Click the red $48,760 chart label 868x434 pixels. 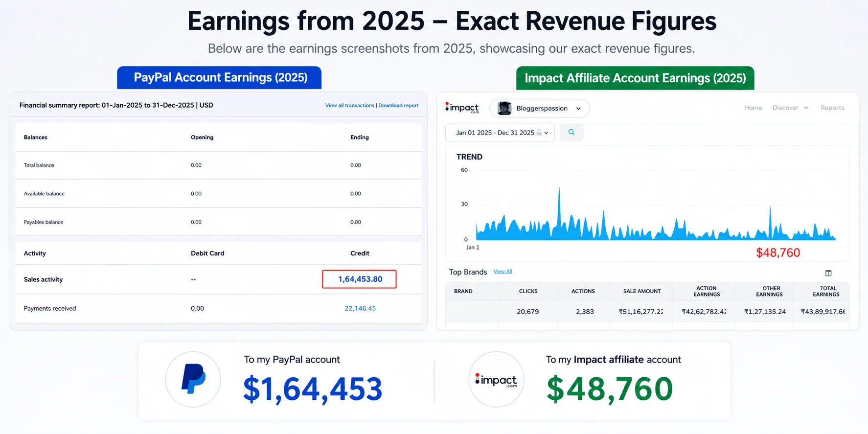click(778, 253)
